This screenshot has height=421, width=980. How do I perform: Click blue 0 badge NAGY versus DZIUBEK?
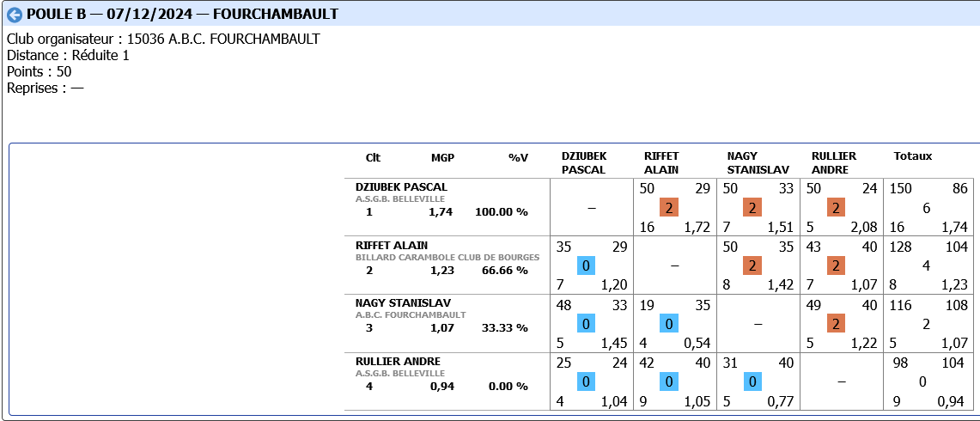pos(586,323)
